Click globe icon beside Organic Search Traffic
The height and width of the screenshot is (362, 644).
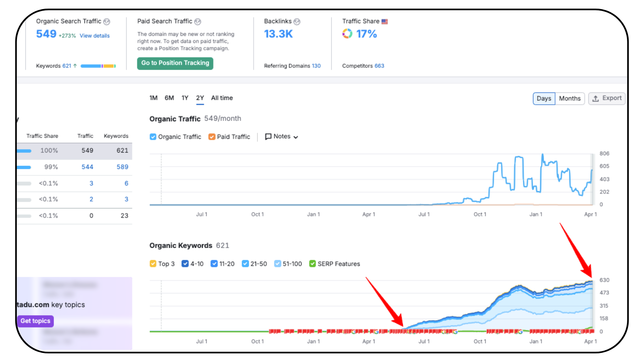[107, 22]
